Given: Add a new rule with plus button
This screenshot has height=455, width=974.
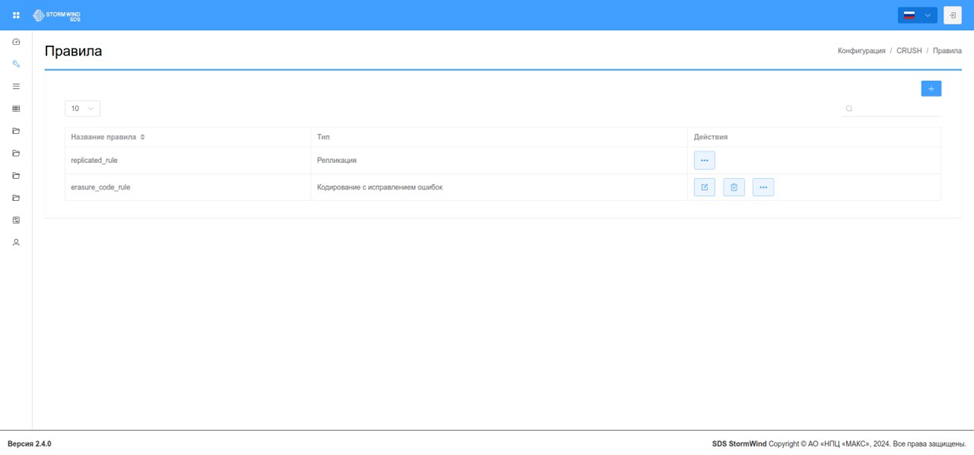Looking at the screenshot, I should pos(931,89).
